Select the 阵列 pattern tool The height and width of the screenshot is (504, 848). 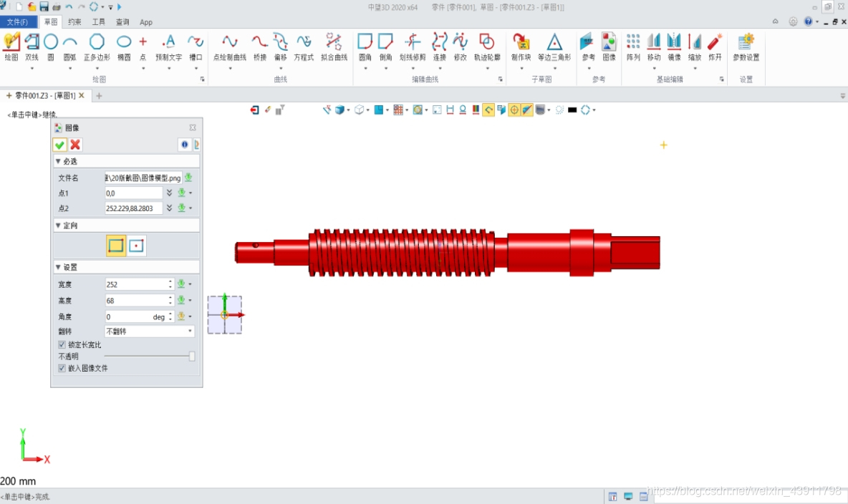[x=633, y=47]
